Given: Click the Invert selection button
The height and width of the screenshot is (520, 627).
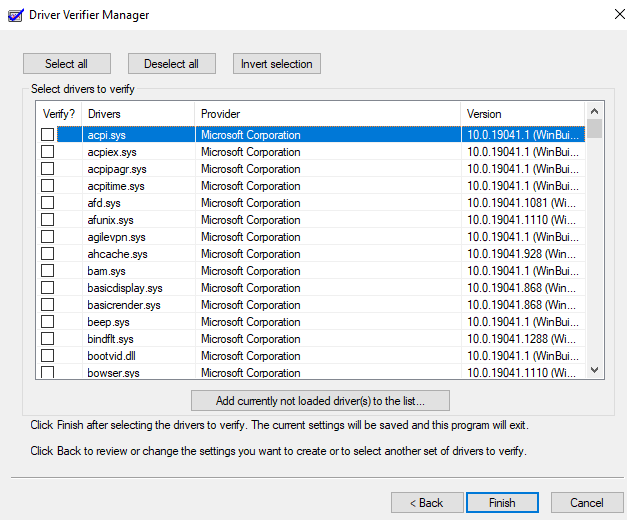Looking at the screenshot, I should [277, 64].
